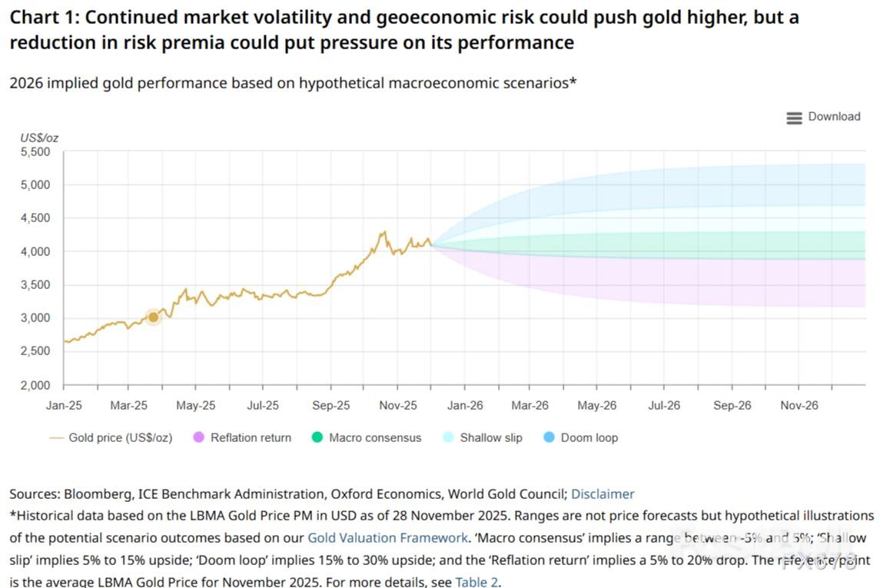Image resolution: width=880 pixels, height=588 pixels.
Task: Toggle Gold price (US$/oz) legend label
Action: 120,438
